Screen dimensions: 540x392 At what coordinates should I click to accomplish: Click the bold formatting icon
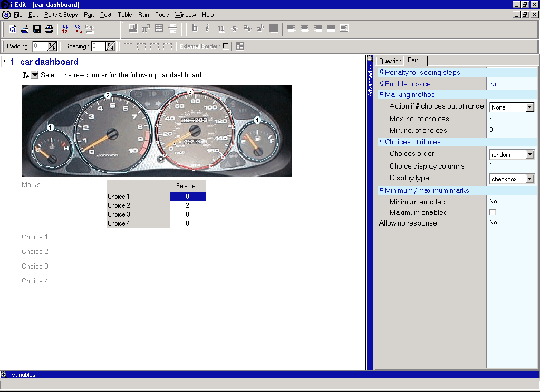[195, 28]
